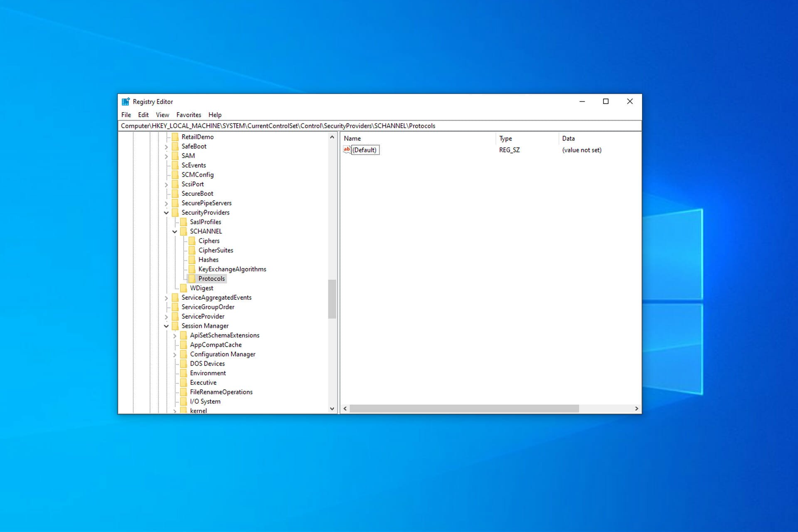Open the Edit menu

pyautogui.click(x=143, y=115)
